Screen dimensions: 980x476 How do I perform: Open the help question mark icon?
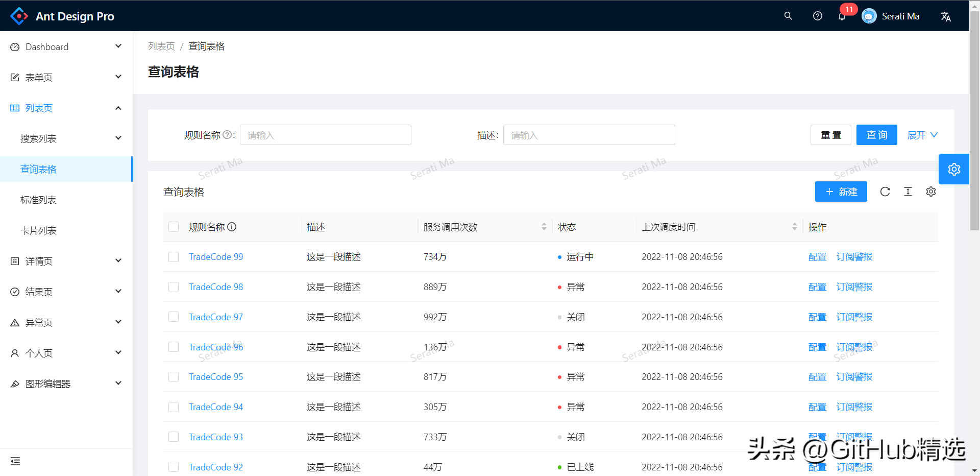coord(817,16)
